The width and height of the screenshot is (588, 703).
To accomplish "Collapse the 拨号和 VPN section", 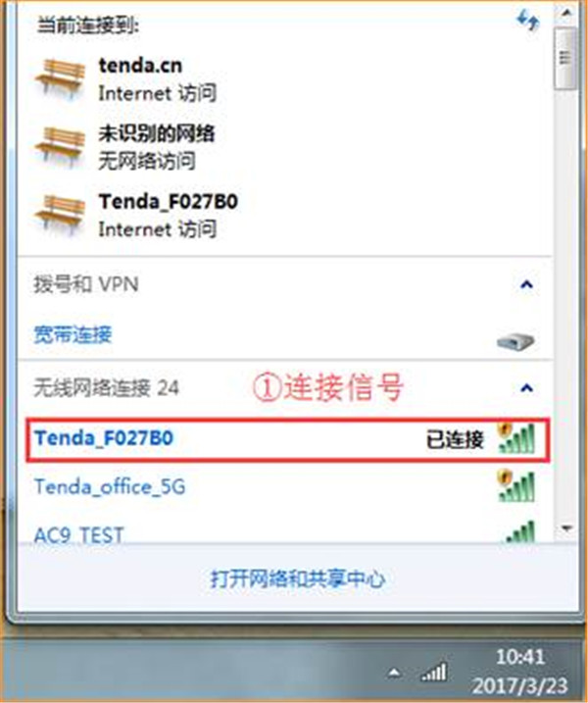I will (x=527, y=284).
